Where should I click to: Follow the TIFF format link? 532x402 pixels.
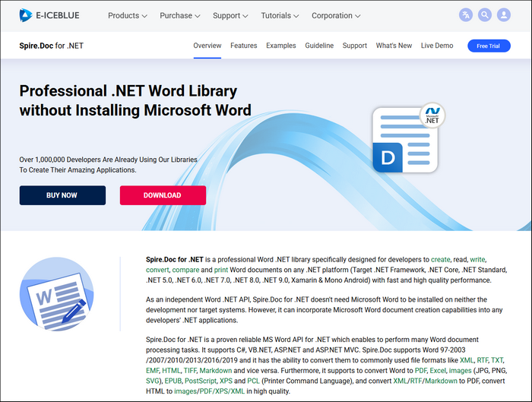pos(190,370)
